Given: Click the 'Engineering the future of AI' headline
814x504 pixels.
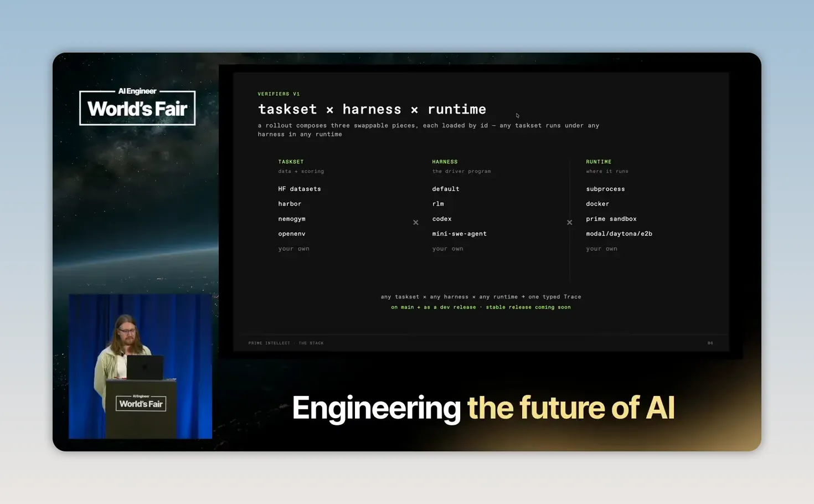Looking at the screenshot, I should coord(483,408).
